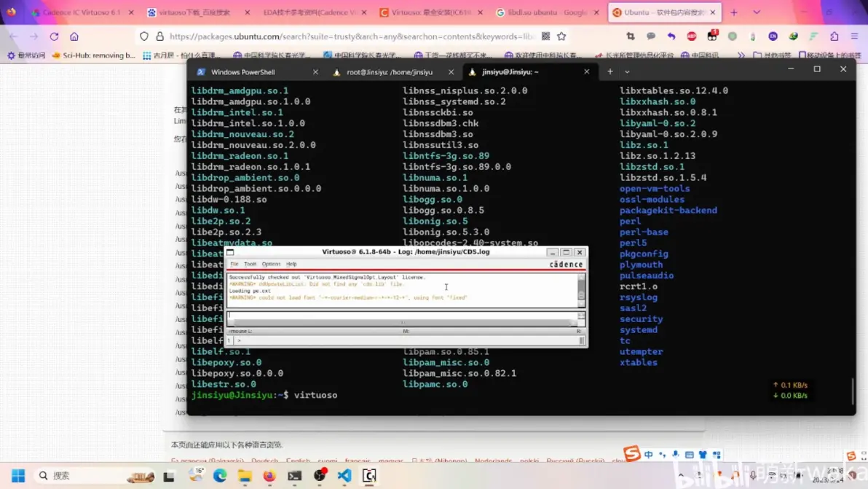Open the weather widget on the taskbar
868x489 pixels.
tap(196, 475)
